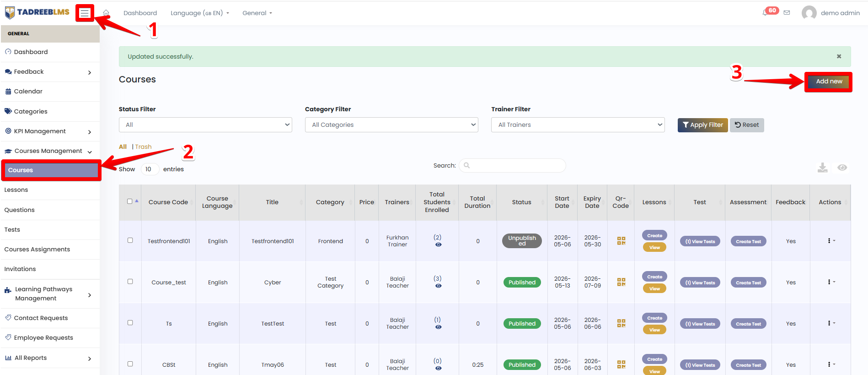Open Calendar from the sidebar

[x=50, y=92]
